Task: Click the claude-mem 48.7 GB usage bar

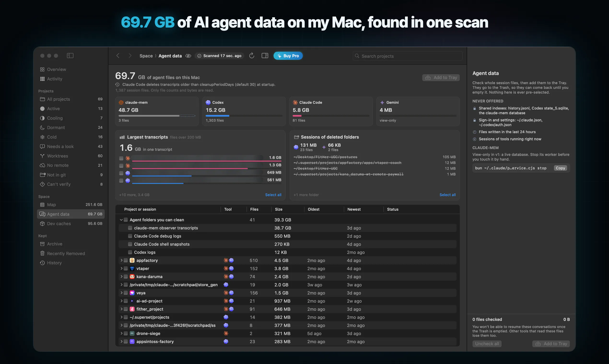Action: point(157,116)
